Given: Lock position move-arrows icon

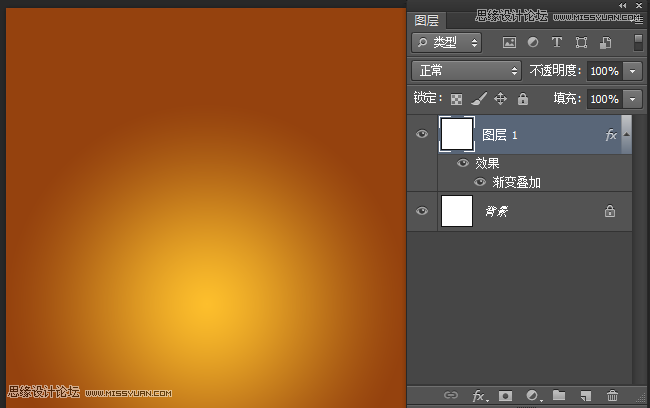Looking at the screenshot, I should [500, 99].
